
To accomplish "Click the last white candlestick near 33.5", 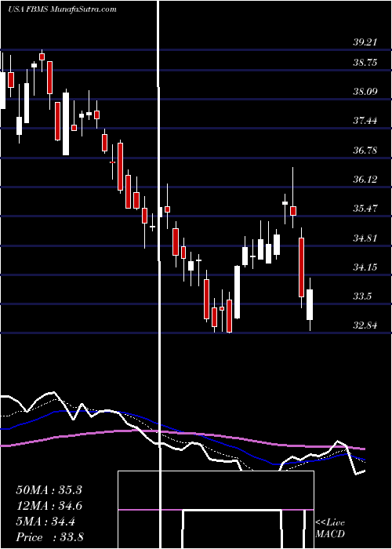I will [x=310, y=304].
